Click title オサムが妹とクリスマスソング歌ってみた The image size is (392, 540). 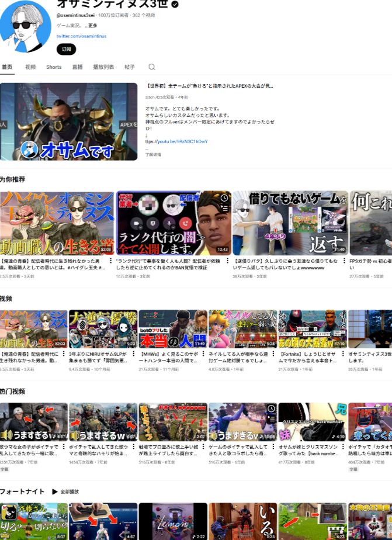point(308,450)
